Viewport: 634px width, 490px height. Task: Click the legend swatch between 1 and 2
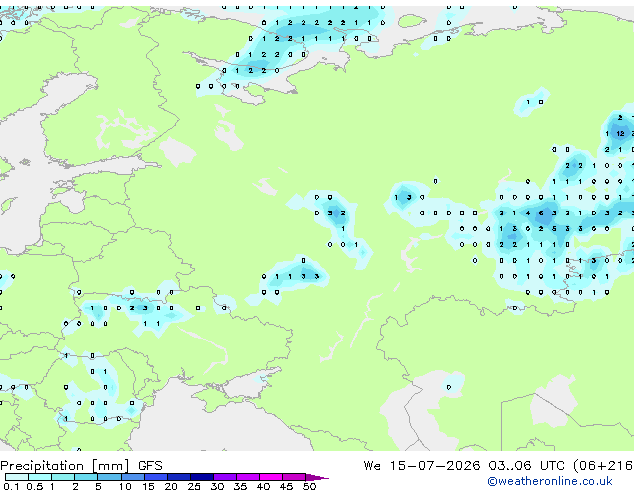[63, 477]
